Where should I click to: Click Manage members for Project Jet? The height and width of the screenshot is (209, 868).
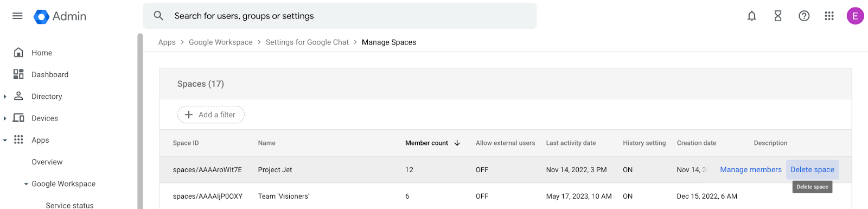click(x=751, y=170)
